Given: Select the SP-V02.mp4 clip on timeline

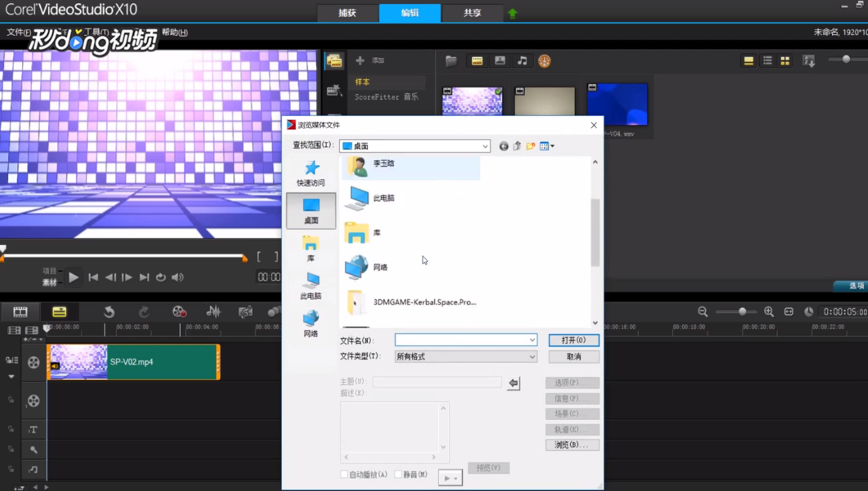Looking at the screenshot, I should pos(133,362).
